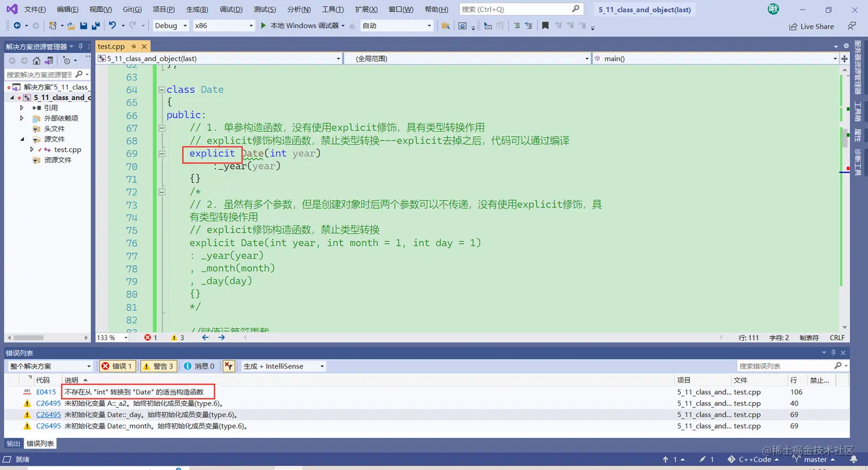This screenshot has width=868, height=470.
Task: Select the External Dependencies (外部依赖项) node
Action: tap(61, 118)
